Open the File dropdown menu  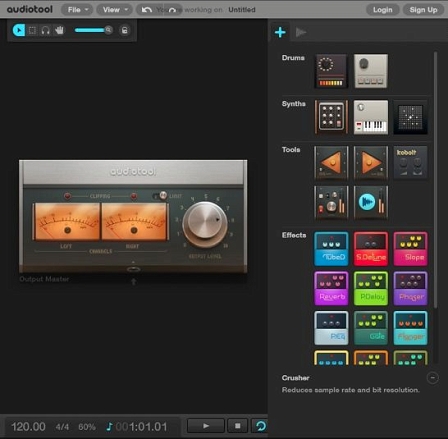tap(77, 10)
